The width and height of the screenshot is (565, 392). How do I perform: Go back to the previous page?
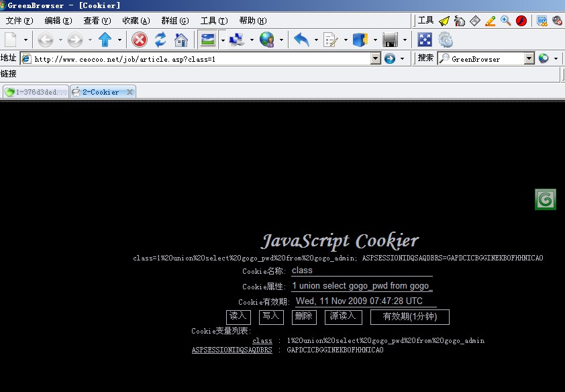(46, 40)
